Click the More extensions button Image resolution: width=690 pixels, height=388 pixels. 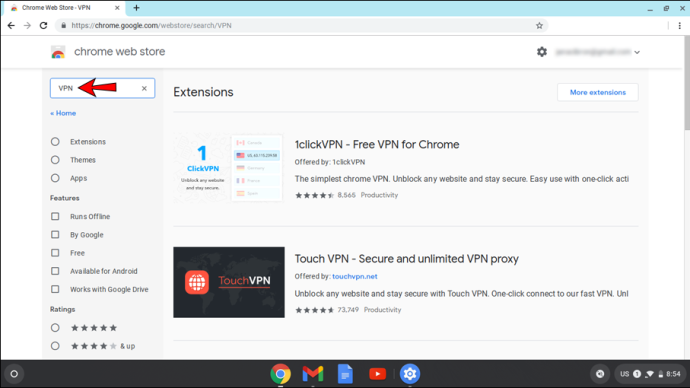pos(598,92)
